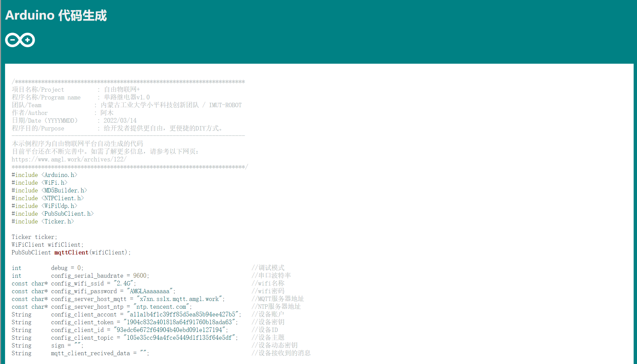Click the '#include <NTPClient.h>' line

coord(48,198)
